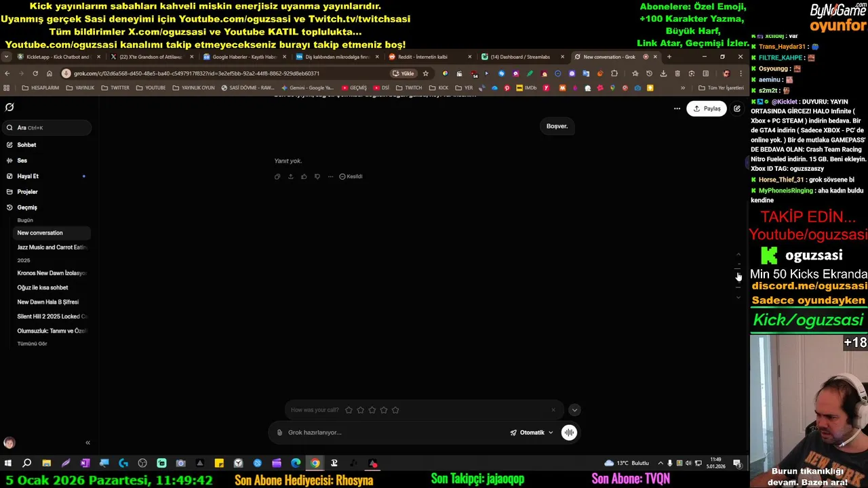Open the Gemini bookmark
This screenshot has width=868, height=488.
pyautogui.click(x=308, y=87)
